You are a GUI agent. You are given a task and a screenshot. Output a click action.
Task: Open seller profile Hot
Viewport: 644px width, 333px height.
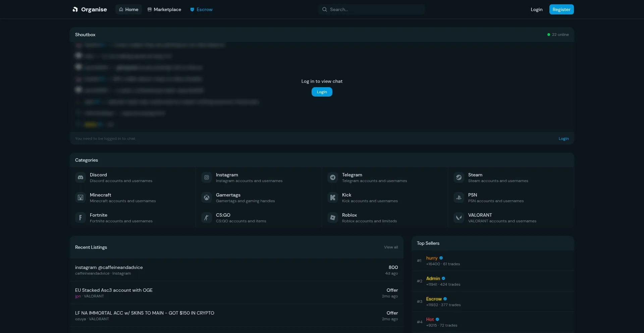(430, 319)
